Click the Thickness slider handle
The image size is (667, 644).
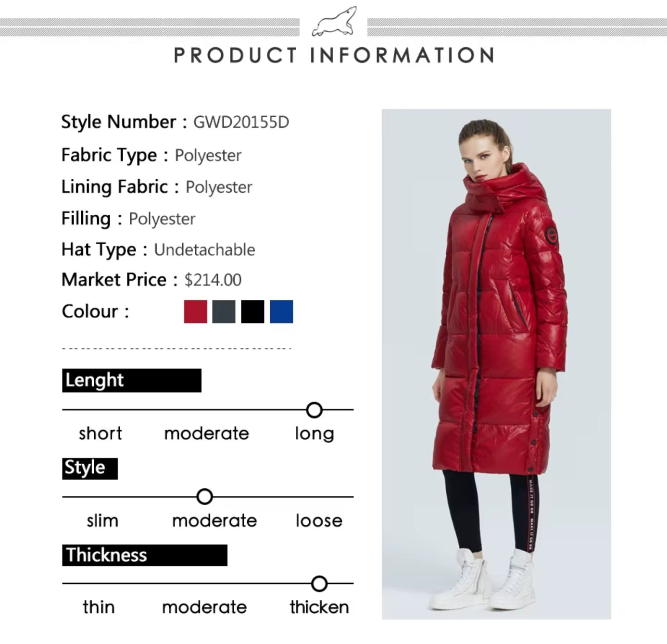[x=319, y=583]
